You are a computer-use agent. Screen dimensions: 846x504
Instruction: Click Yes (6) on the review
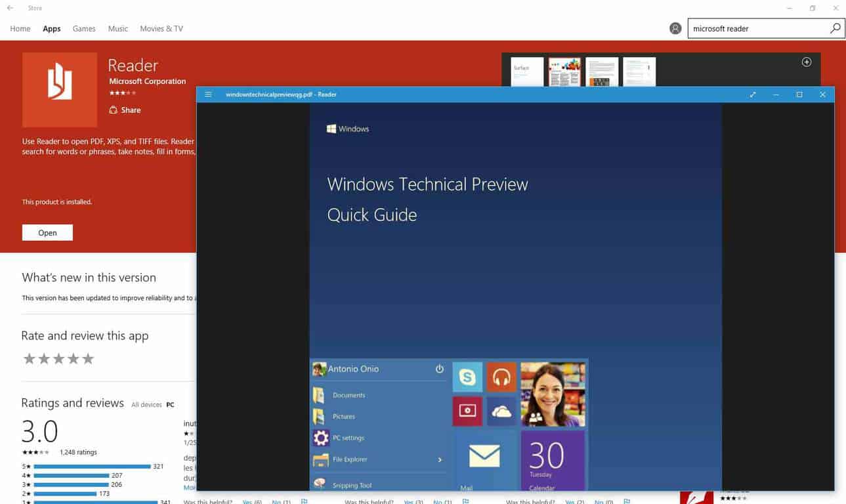coord(252,501)
